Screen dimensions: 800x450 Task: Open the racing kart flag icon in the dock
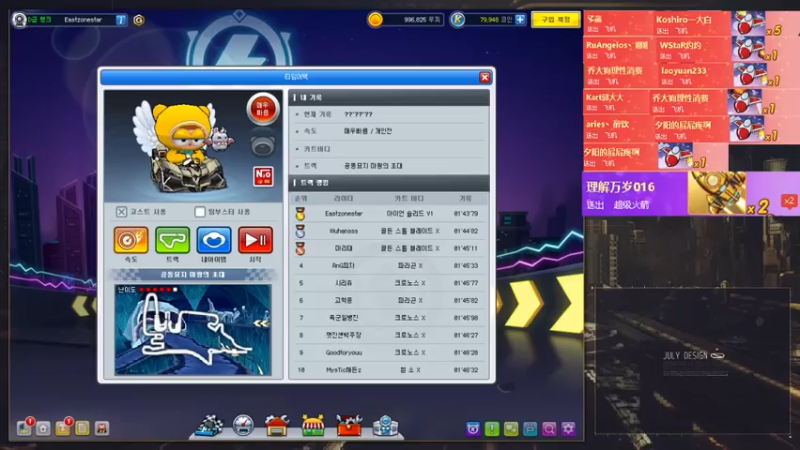pyautogui.click(x=210, y=426)
